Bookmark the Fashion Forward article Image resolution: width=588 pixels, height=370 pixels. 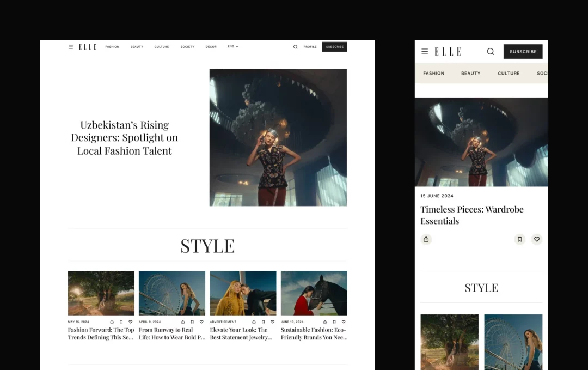121,322
